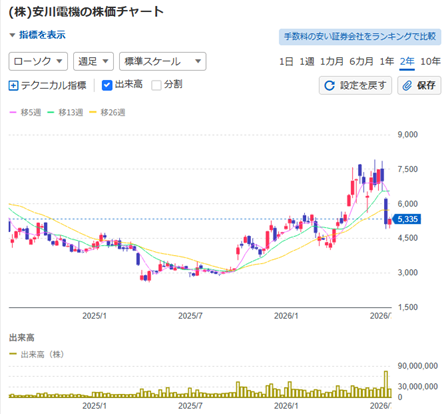Click the pink 移5週 legend marker
Image resolution: width=446 pixels, height=414 pixels.
coord(13,113)
